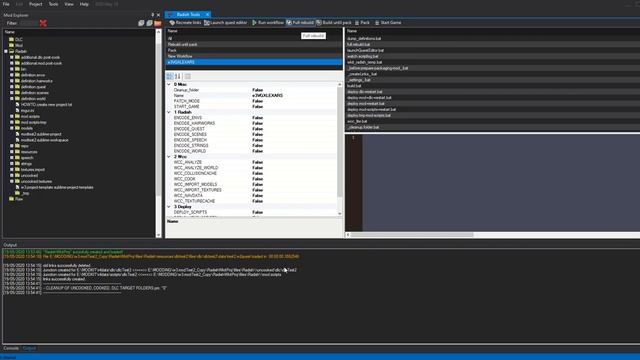The image size is (640, 360).
Task: Click the Alphabetical sort icon in property grid
Action: (x=178, y=76)
